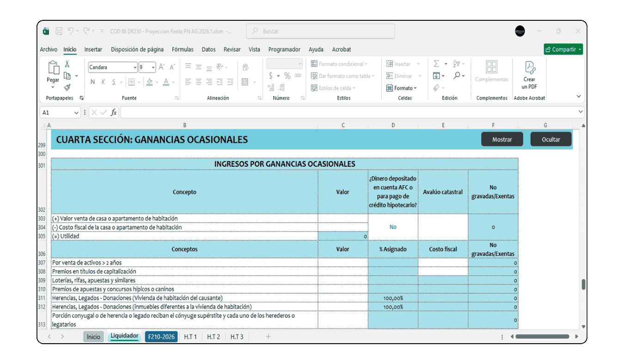
Task: Switch to the Fórmulas ribbon tab
Action: point(183,49)
